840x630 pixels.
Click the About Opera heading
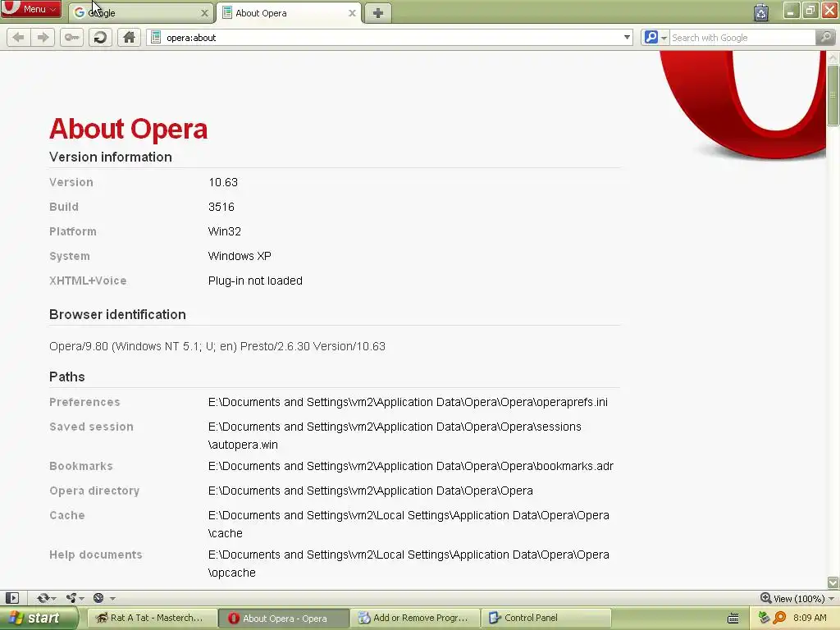(128, 129)
